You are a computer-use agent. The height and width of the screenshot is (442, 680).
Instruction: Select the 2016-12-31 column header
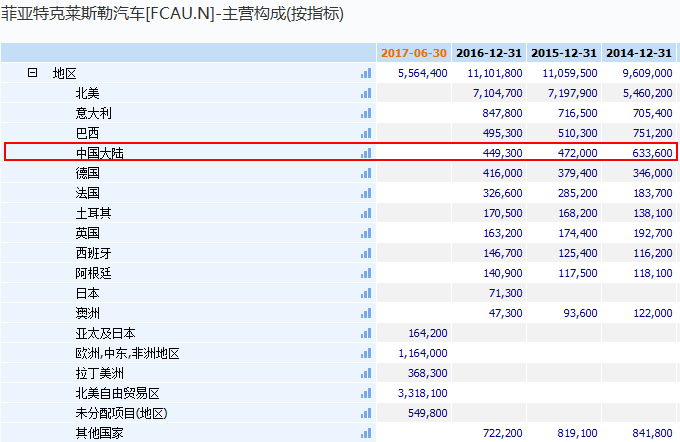click(489, 53)
